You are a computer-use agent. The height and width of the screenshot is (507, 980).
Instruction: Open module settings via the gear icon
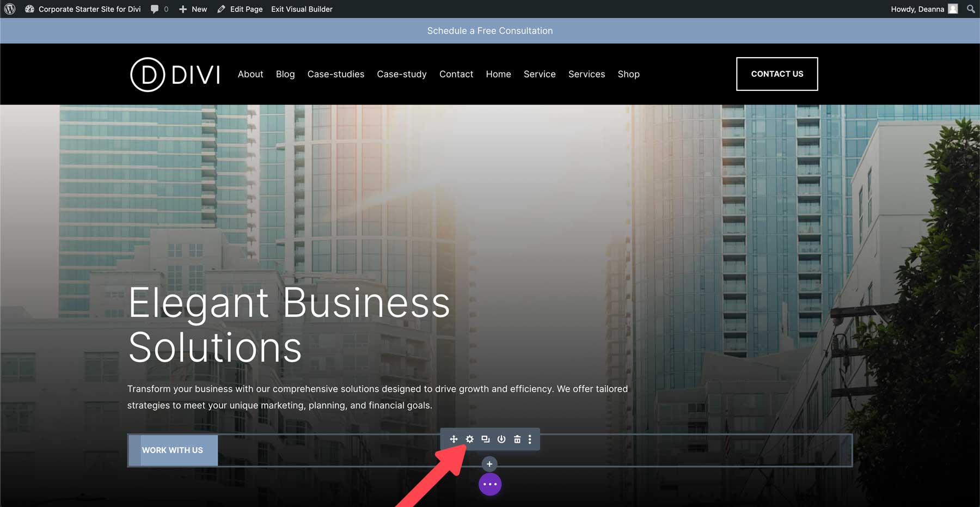[x=470, y=439]
